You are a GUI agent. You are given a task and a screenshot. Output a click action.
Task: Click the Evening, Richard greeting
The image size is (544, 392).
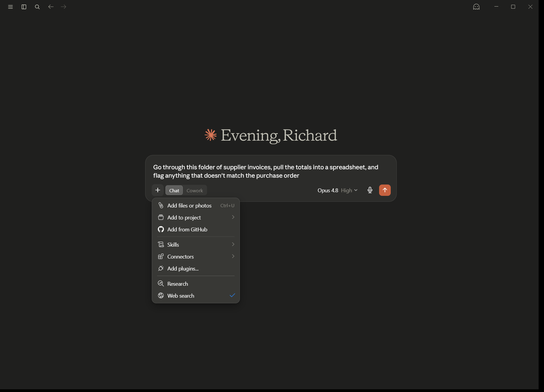click(x=279, y=135)
